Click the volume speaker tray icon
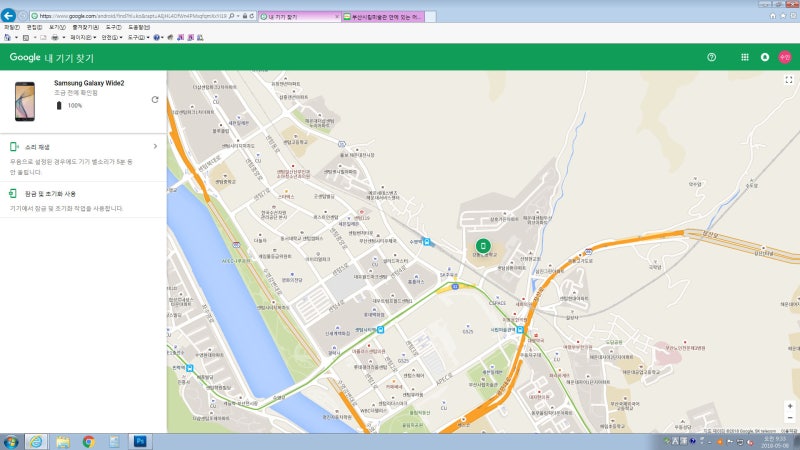Image resolution: width=800 pixels, height=450 pixels. pos(750,441)
